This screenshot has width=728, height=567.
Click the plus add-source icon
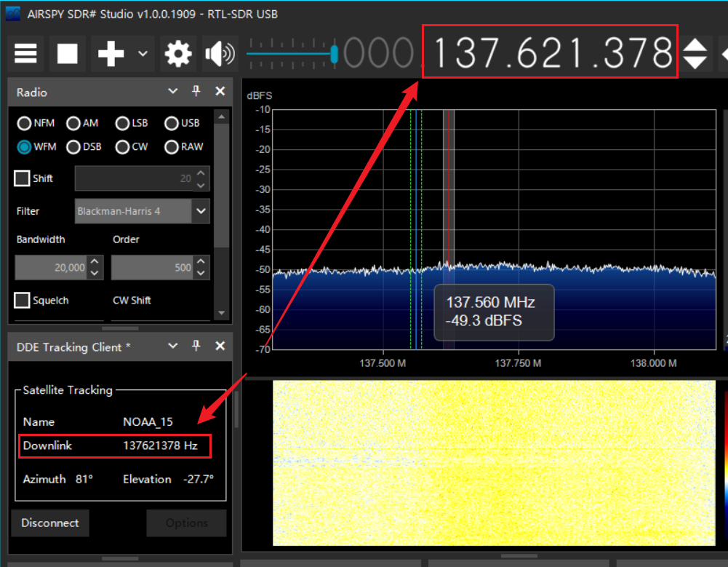tap(111, 54)
